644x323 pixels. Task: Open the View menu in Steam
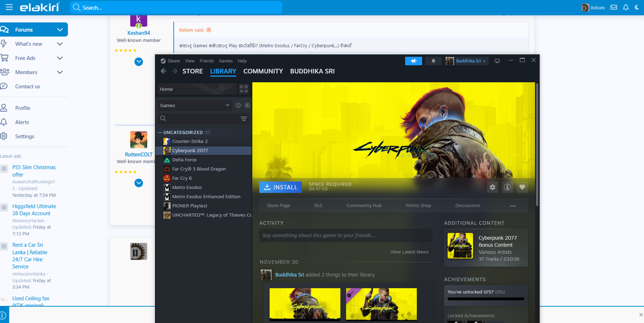point(190,61)
